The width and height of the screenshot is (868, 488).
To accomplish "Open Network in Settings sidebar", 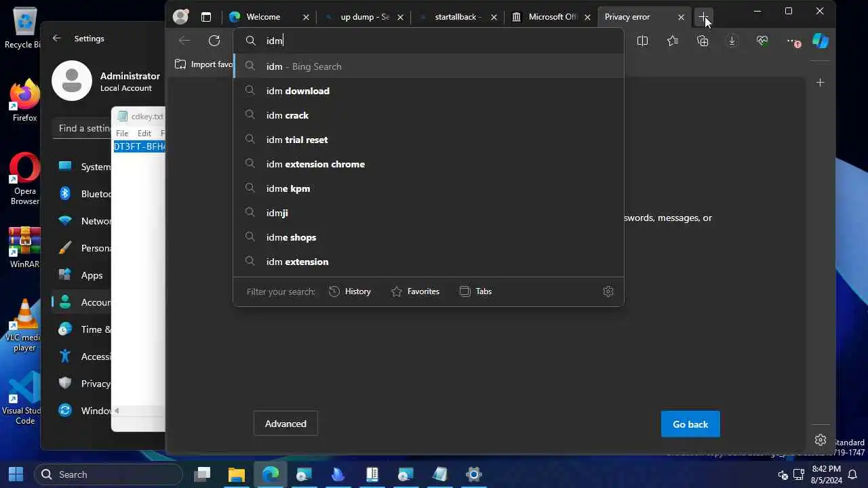I will pyautogui.click(x=83, y=221).
